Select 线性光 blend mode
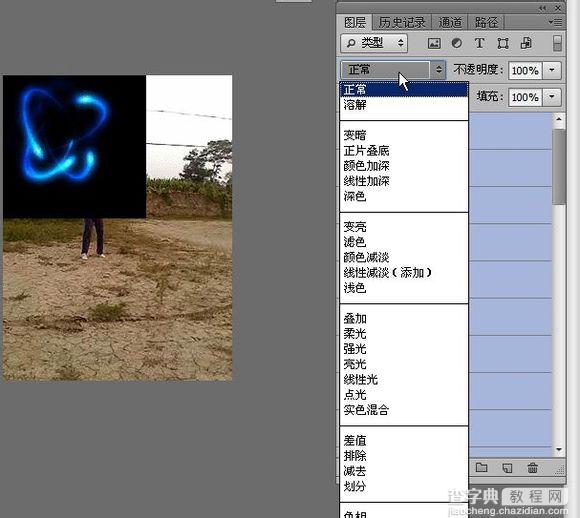 (404, 380)
